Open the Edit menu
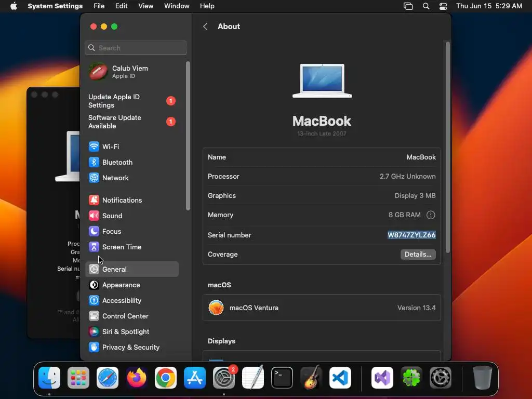Screen dimensions: 532x399 point(121,6)
